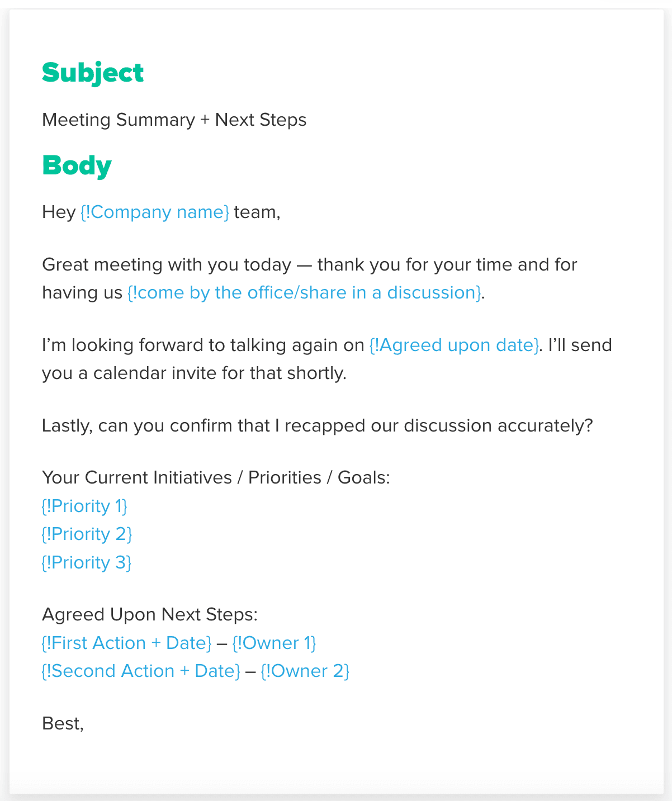Click the 'calendar invite for that shortly' line

220,373
